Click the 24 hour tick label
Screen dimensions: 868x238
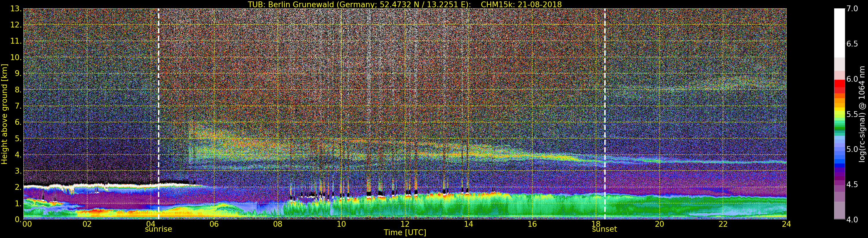(x=786, y=224)
